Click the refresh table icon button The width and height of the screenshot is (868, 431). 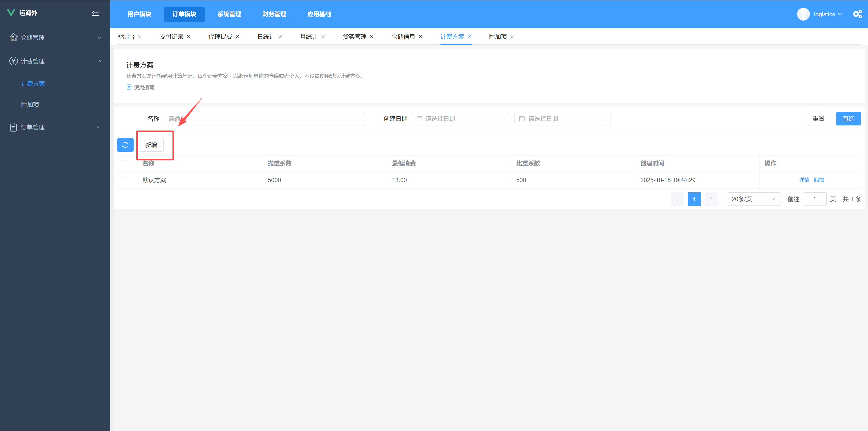pos(125,145)
